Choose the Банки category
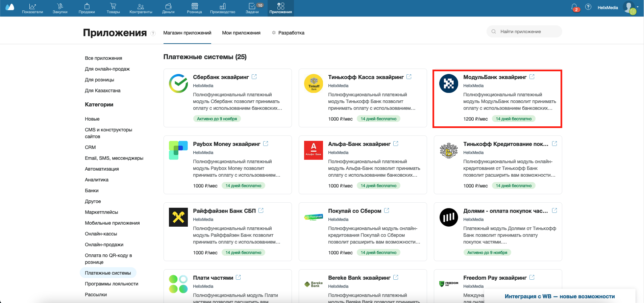The image size is (644, 303). [92, 191]
